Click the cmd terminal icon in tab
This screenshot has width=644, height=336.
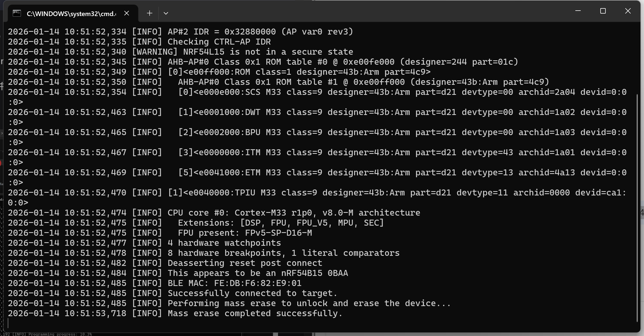click(17, 13)
